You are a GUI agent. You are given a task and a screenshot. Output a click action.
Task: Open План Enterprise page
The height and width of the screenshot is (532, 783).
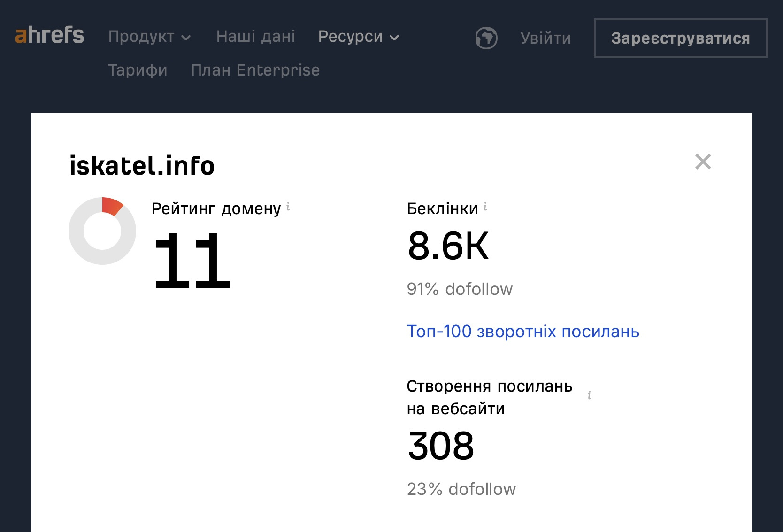tap(255, 70)
